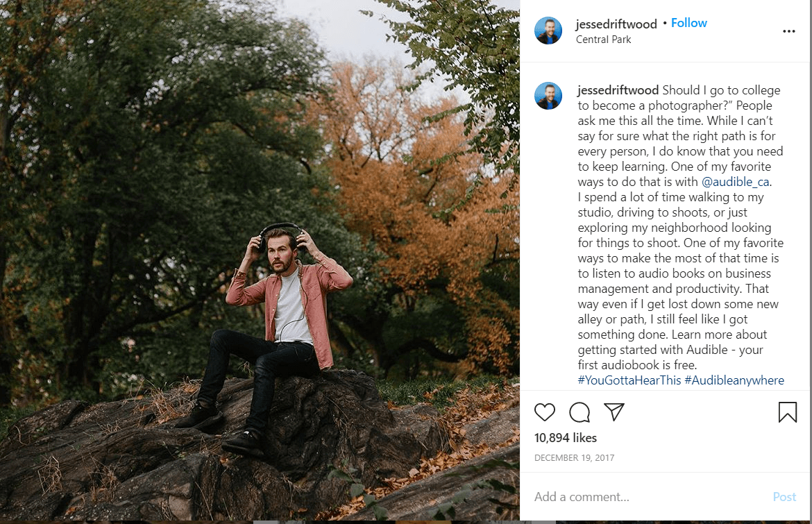Open December 19, 2017 post timestamp
This screenshot has width=812, height=524.
(x=575, y=458)
